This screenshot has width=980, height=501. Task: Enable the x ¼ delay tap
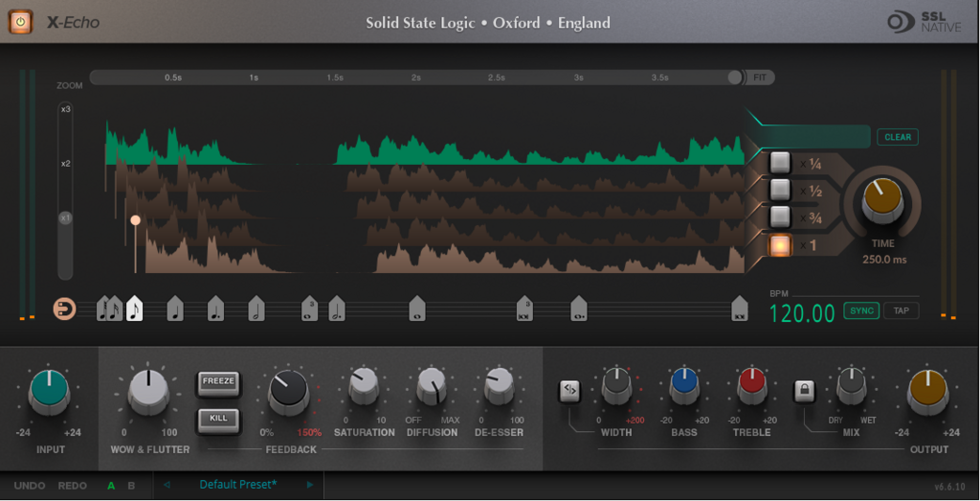point(780,163)
